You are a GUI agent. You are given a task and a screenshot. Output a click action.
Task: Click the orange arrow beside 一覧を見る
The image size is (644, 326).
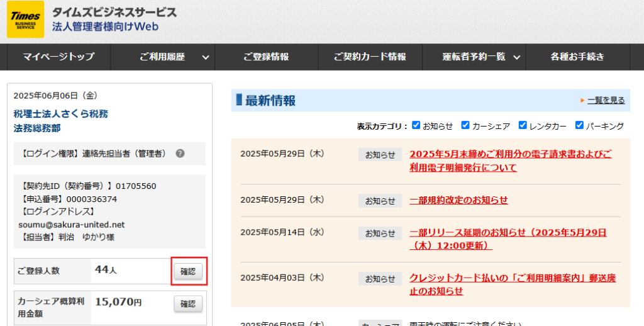click(x=583, y=100)
